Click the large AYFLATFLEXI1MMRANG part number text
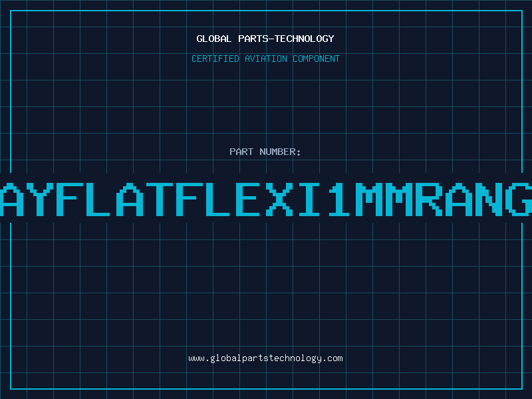 [266, 199]
